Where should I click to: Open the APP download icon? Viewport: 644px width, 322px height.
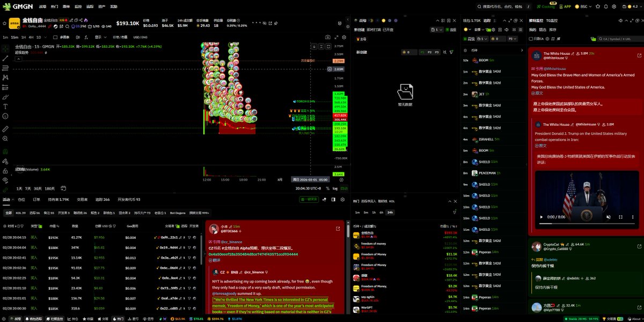[x=564, y=6]
